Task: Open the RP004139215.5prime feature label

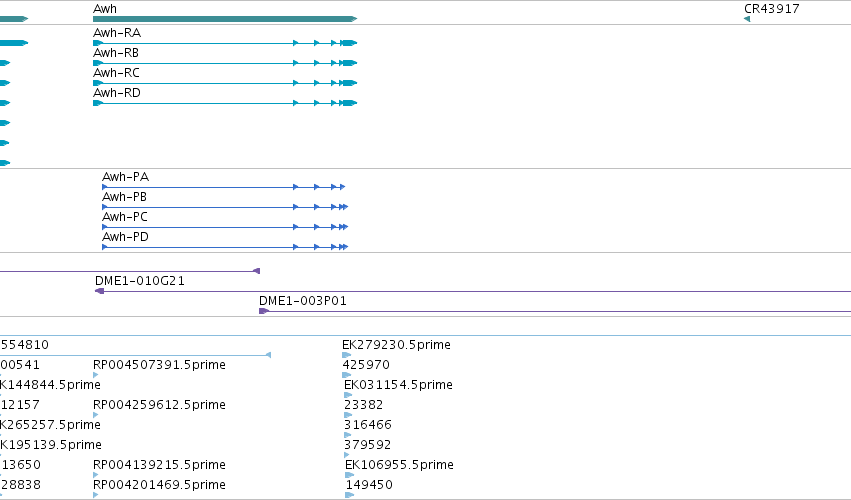Action: 159,465
